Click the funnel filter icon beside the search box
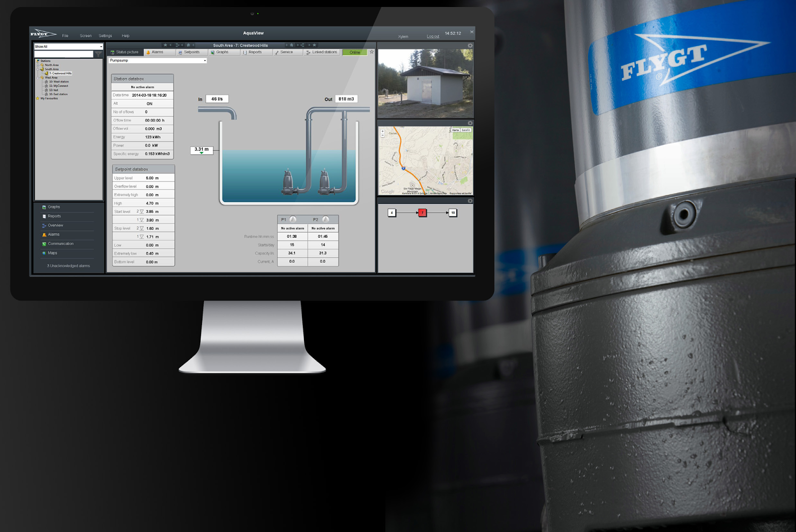The image size is (796, 532). (99, 54)
